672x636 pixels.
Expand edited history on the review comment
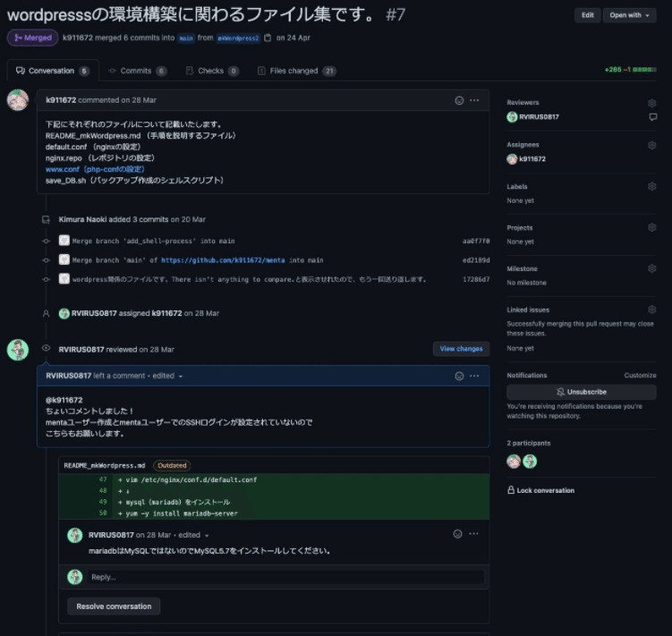click(x=167, y=376)
